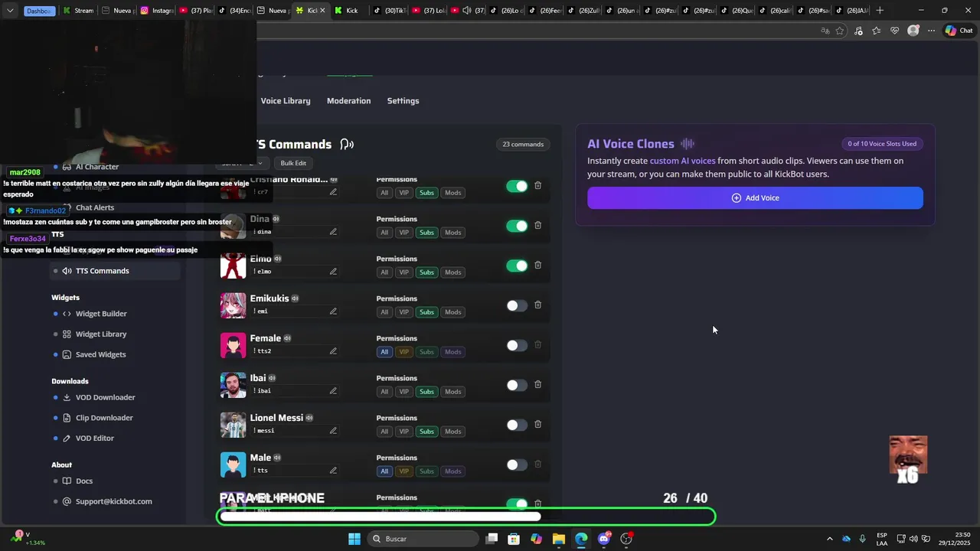Open a new browser tab
Viewport: 980px width, 551px height.
[x=880, y=11]
